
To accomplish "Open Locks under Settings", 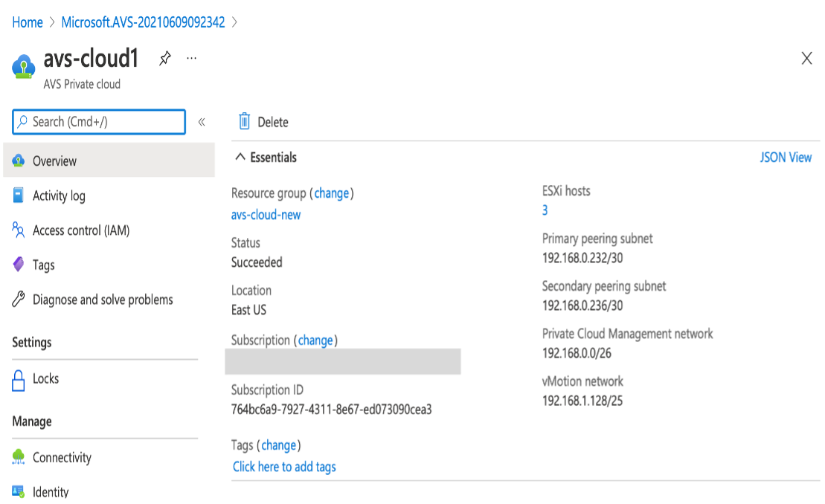I will pyautogui.click(x=46, y=378).
